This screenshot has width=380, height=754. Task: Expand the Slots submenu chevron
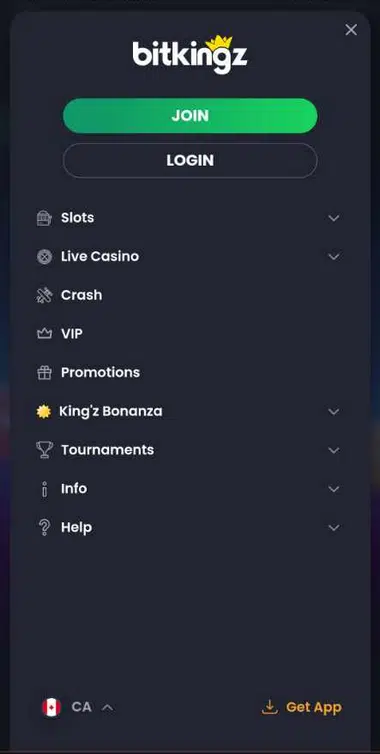(334, 218)
